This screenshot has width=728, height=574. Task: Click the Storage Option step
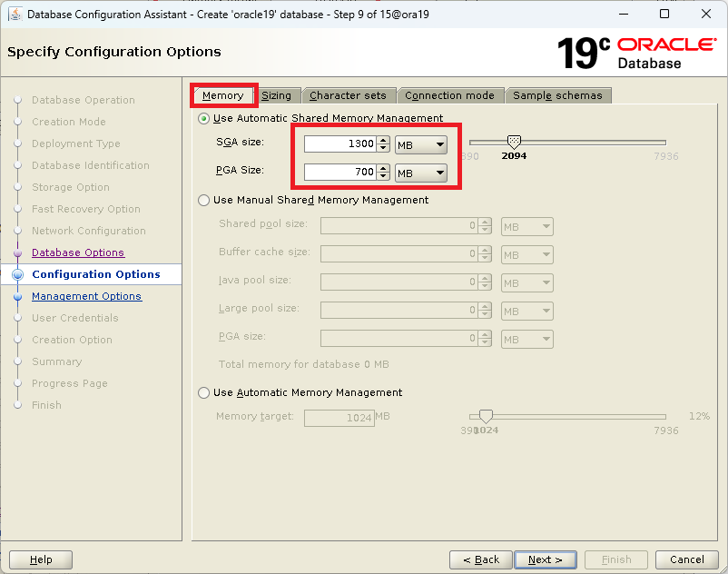[x=71, y=188]
